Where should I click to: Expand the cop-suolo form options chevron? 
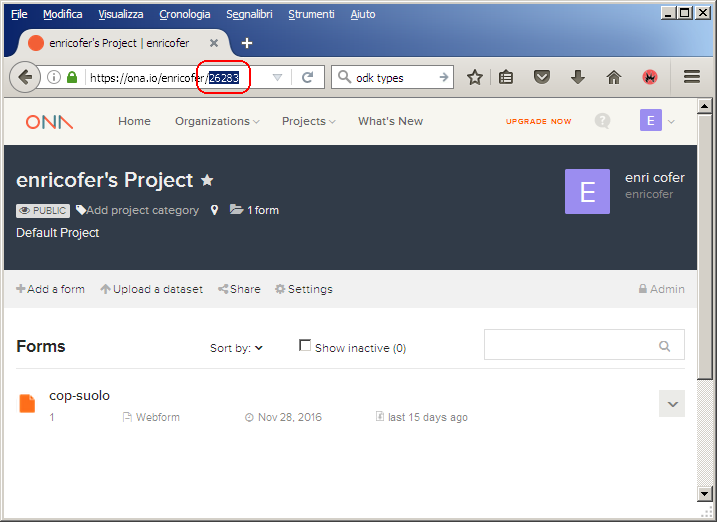672,404
